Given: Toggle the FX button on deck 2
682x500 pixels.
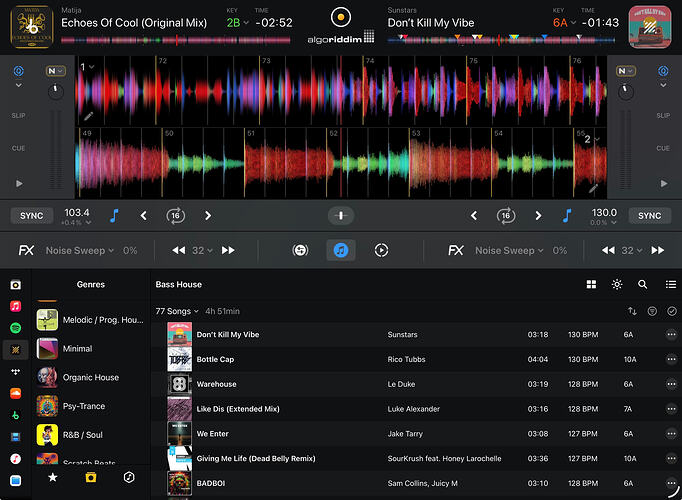Looking at the screenshot, I should 456,250.
